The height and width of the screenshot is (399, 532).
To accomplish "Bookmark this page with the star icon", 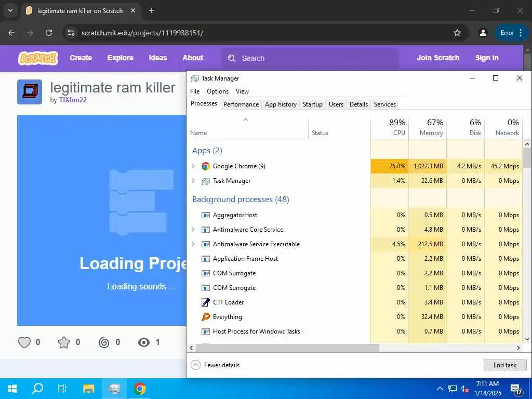I will pyautogui.click(x=457, y=33).
